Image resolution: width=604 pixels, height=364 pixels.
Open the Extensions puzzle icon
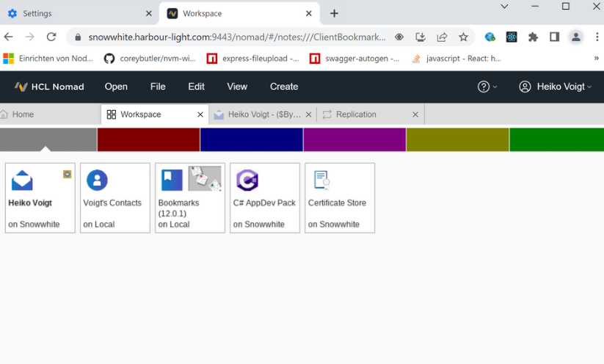[x=533, y=37]
